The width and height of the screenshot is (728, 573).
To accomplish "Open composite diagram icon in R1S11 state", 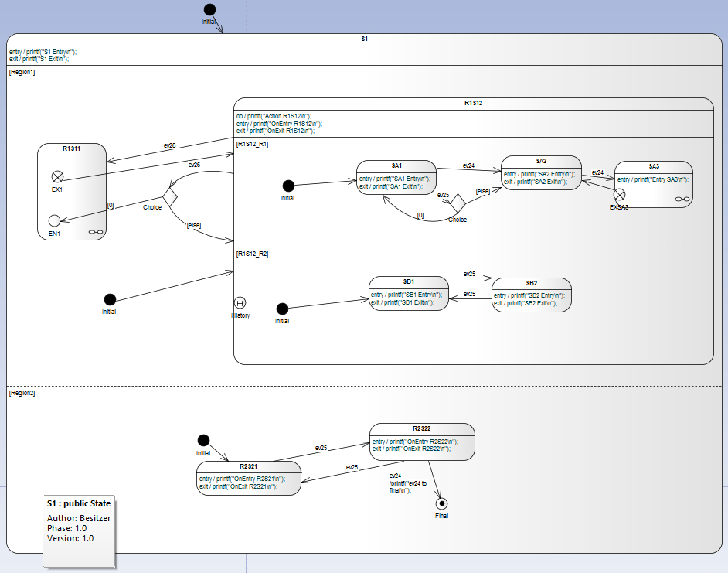I will [x=94, y=230].
